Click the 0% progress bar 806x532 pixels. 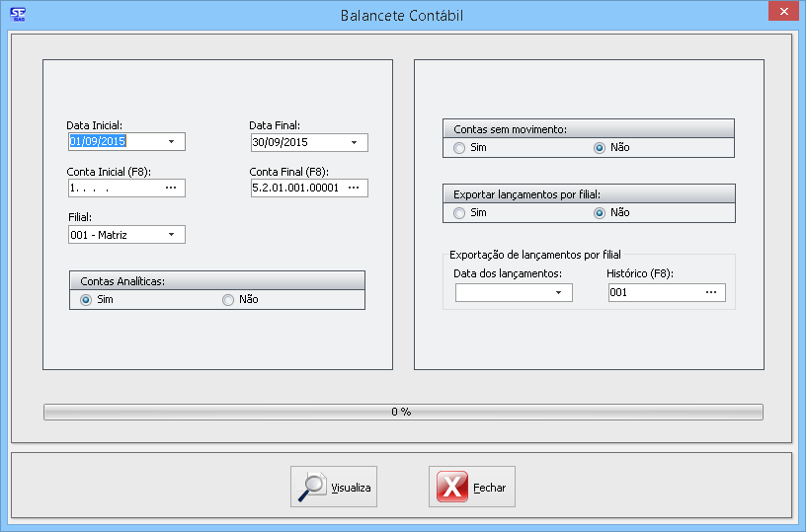tap(403, 412)
